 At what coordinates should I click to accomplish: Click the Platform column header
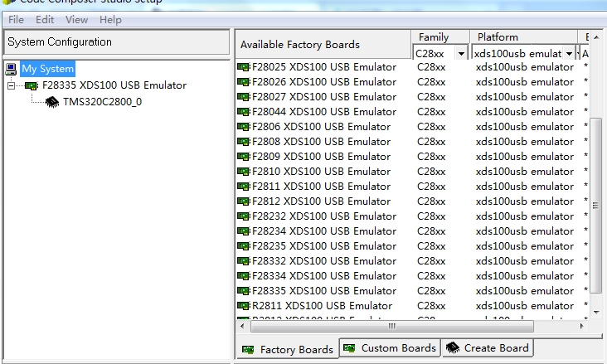[524, 37]
